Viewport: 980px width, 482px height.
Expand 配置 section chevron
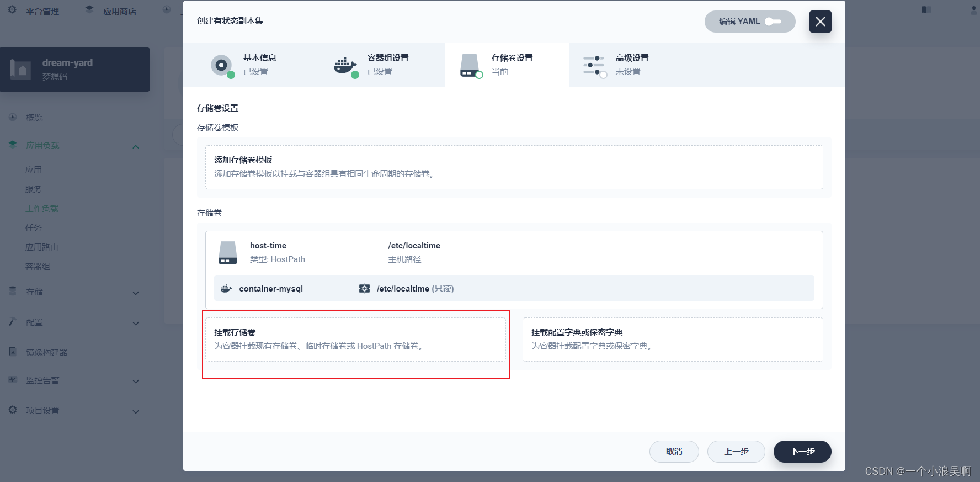136,323
